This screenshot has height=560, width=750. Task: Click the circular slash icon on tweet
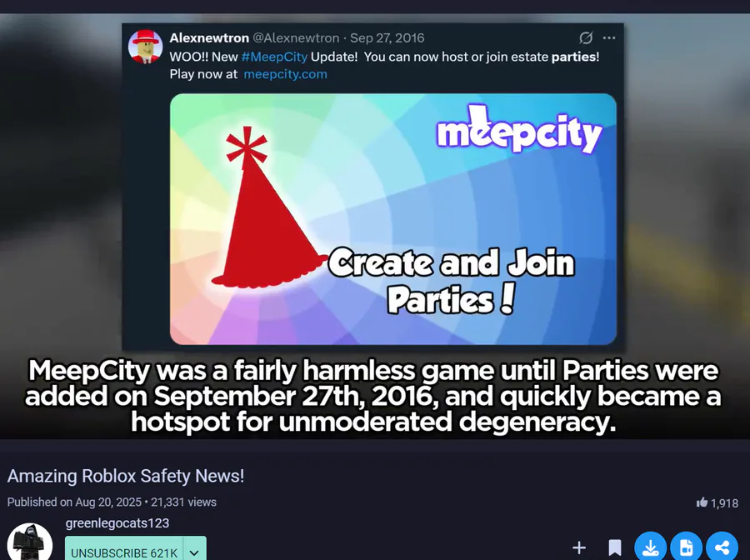tap(586, 37)
